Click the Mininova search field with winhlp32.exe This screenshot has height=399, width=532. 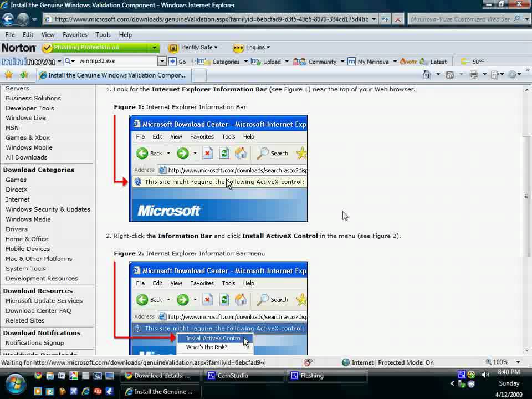[x=117, y=61]
